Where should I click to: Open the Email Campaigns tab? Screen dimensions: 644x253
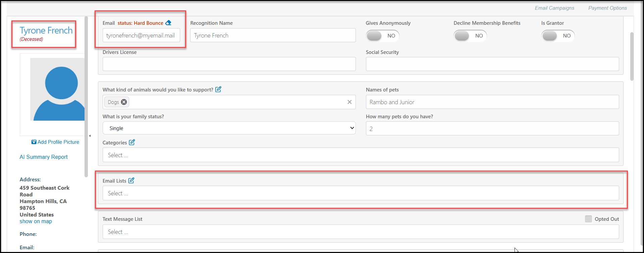[x=554, y=8]
